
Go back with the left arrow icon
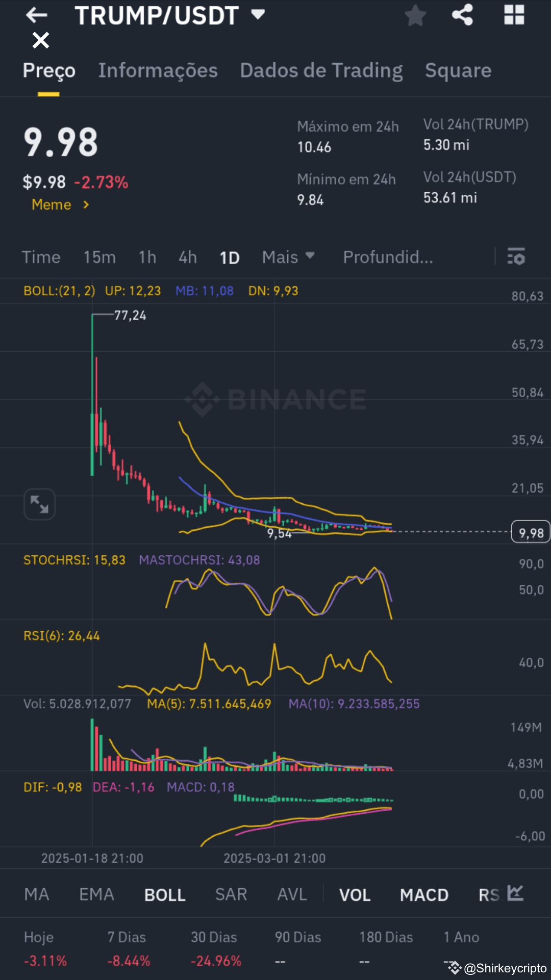pos(37,15)
